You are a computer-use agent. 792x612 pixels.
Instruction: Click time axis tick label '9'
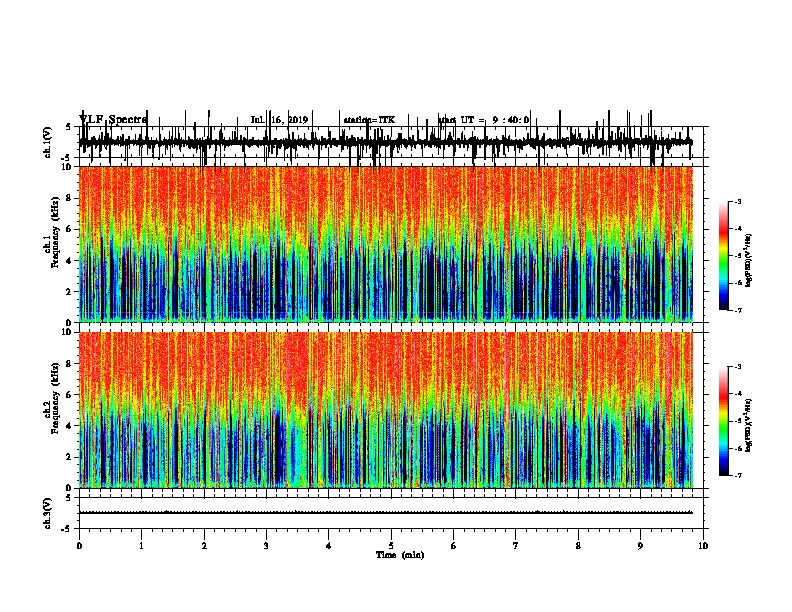pos(640,546)
